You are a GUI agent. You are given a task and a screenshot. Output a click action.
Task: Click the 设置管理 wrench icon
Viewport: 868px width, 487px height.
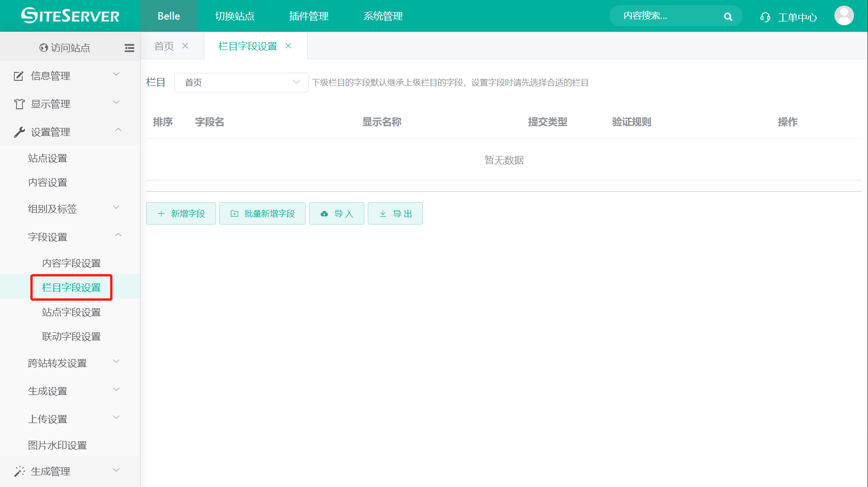19,131
